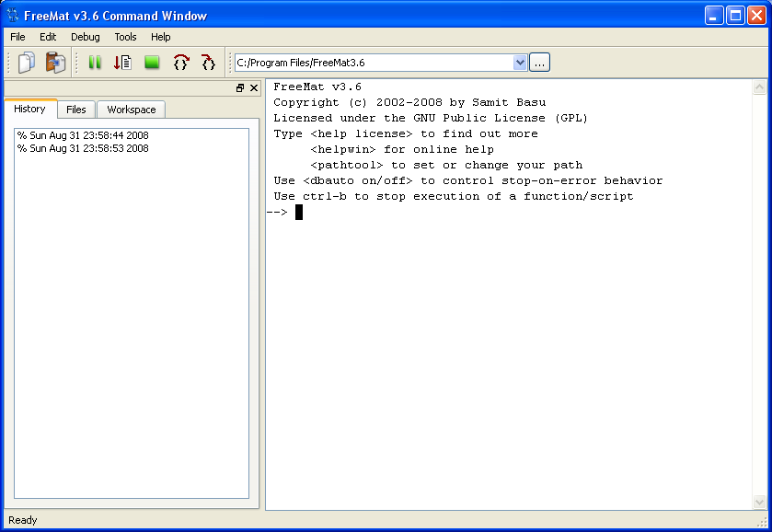
Task: Open the File menu
Action: point(17,37)
